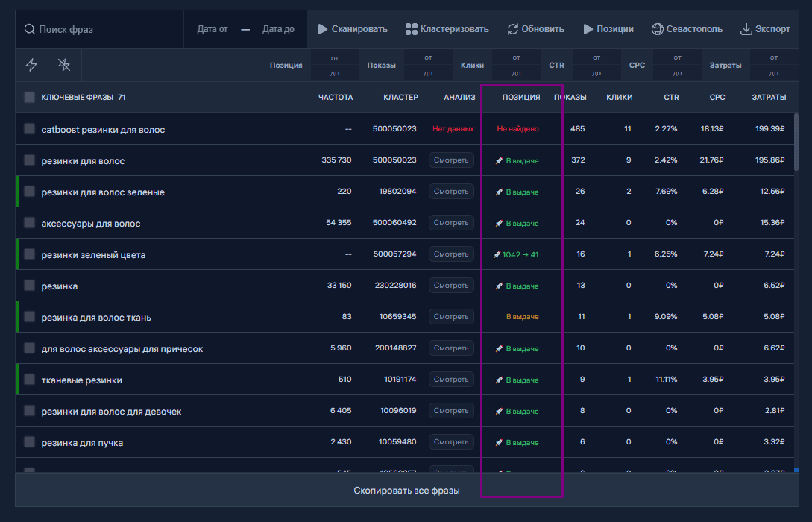Click the Экспорт download icon
The width and height of the screenshot is (812, 522).
pos(746,29)
